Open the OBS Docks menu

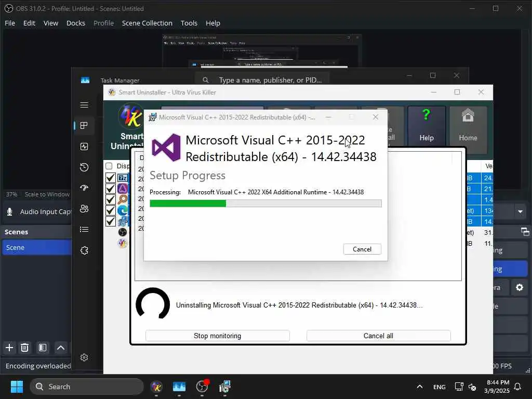coord(76,23)
